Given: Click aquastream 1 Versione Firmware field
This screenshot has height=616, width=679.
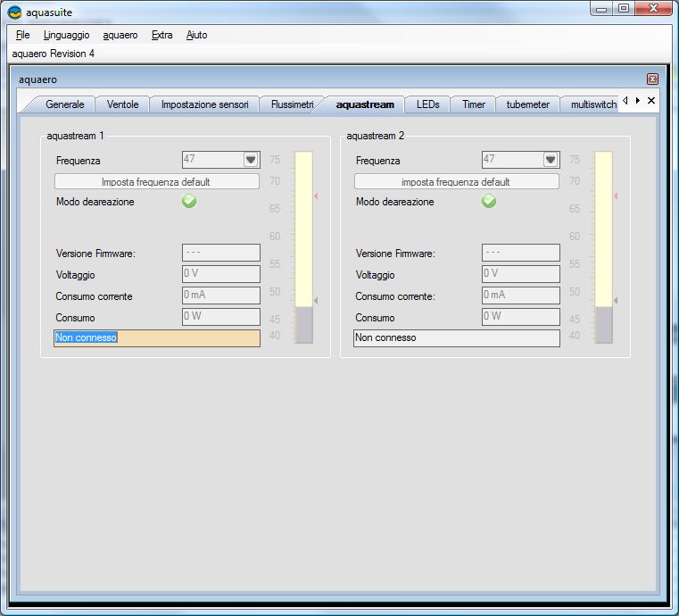Looking at the screenshot, I should [x=221, y=253].
